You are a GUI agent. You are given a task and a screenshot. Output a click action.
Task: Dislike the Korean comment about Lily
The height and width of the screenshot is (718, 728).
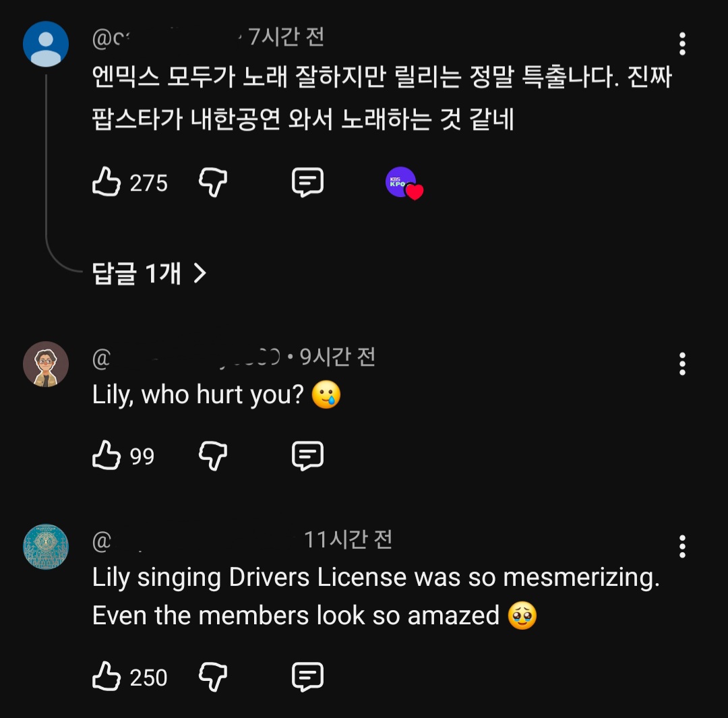(x=213, y=183)
